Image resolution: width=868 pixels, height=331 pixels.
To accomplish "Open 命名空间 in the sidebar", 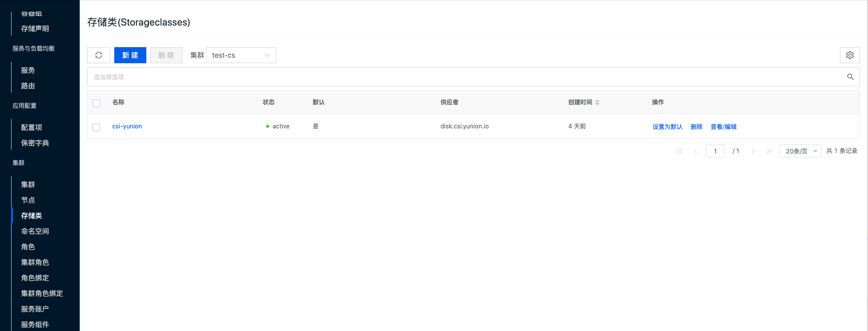I will click(35, 231).
